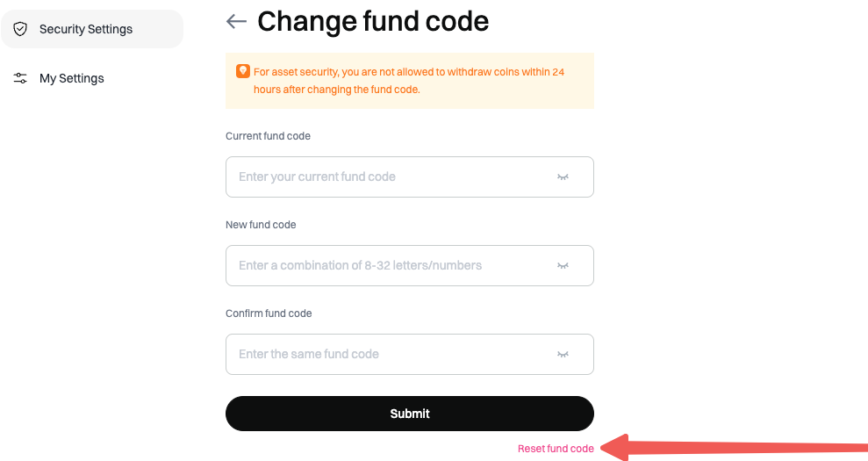Click the 24-hour withdrawal warning text
Screen dimensions: 868x461
pyautogui.click(x=408, y=81)
